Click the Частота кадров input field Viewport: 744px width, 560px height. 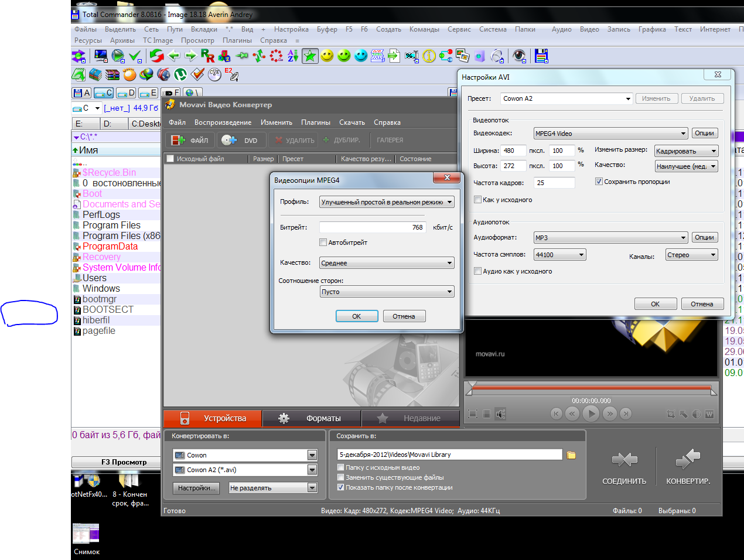(554, 183)
